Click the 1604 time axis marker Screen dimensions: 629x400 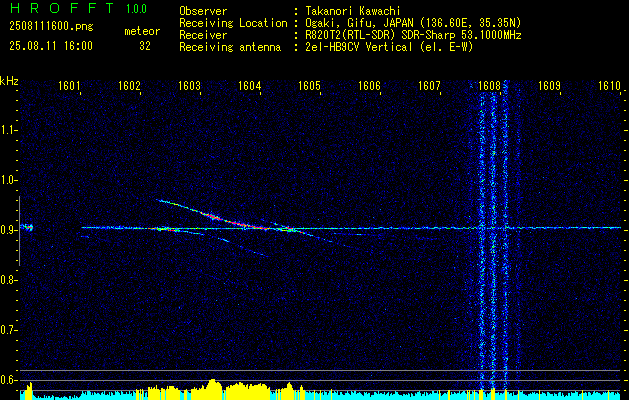249,85
